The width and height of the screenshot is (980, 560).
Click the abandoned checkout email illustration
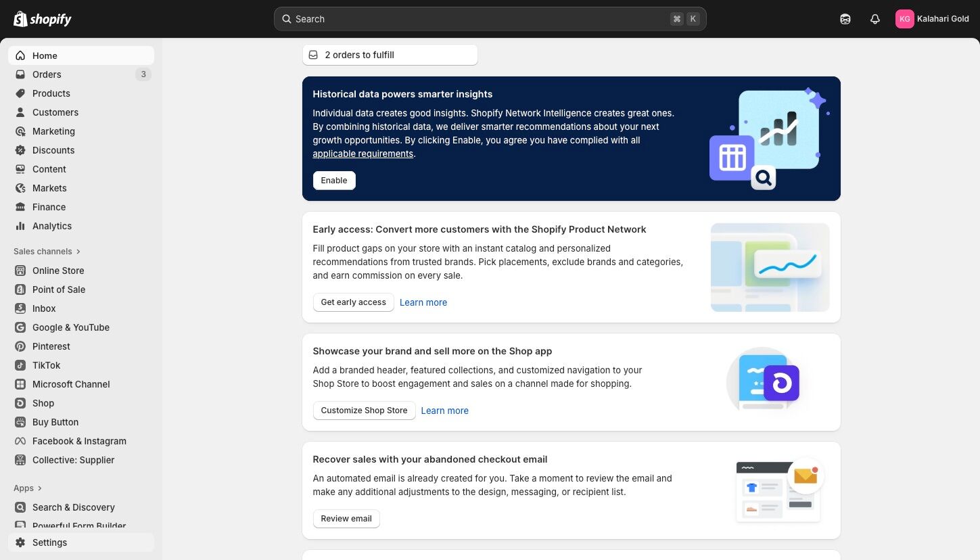coord(779,490)
